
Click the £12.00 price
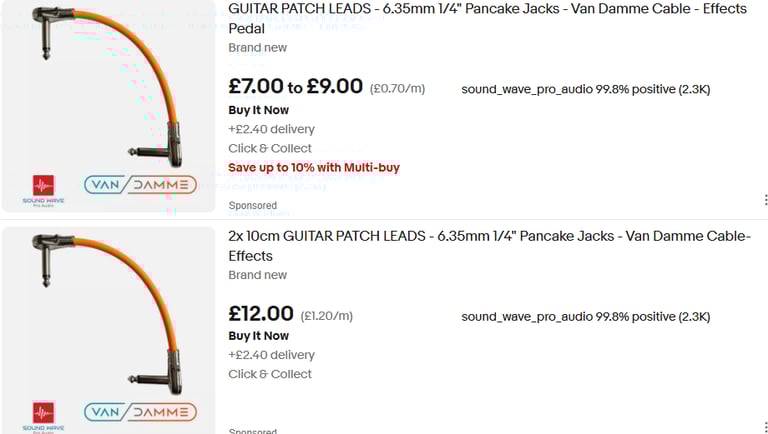click(x=261, y=314)
